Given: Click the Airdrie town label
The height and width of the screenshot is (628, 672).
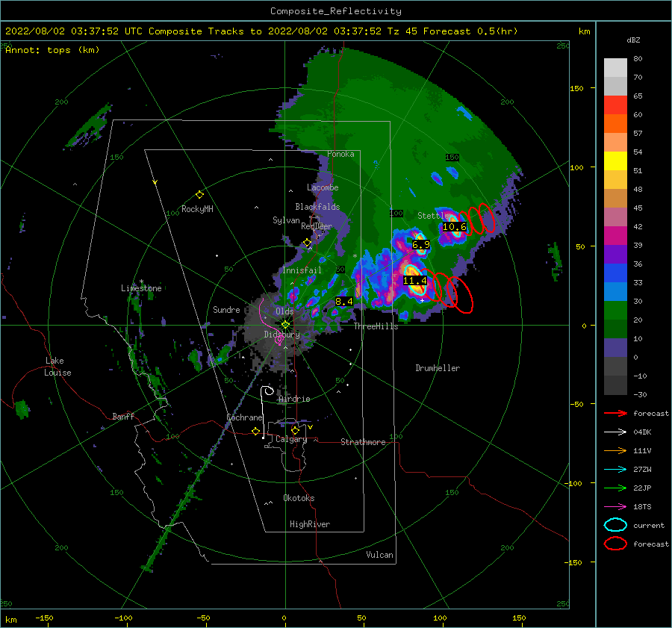Looking at the screenshot, I should point(294,399).
